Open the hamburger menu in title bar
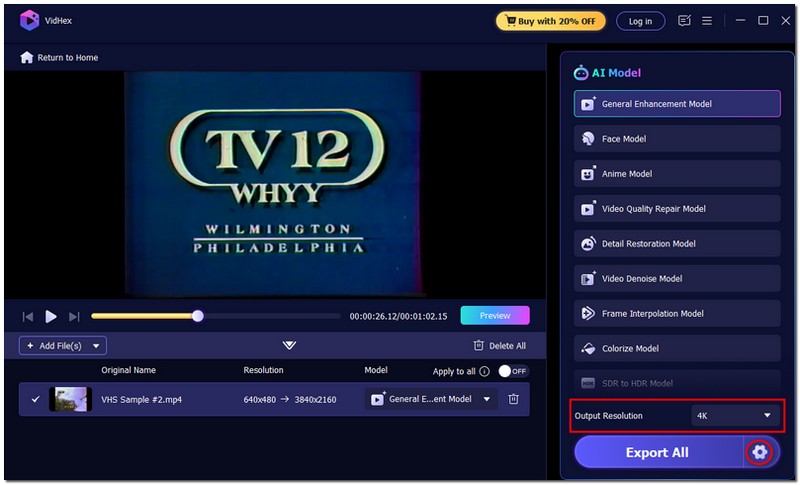 point(707,21)
